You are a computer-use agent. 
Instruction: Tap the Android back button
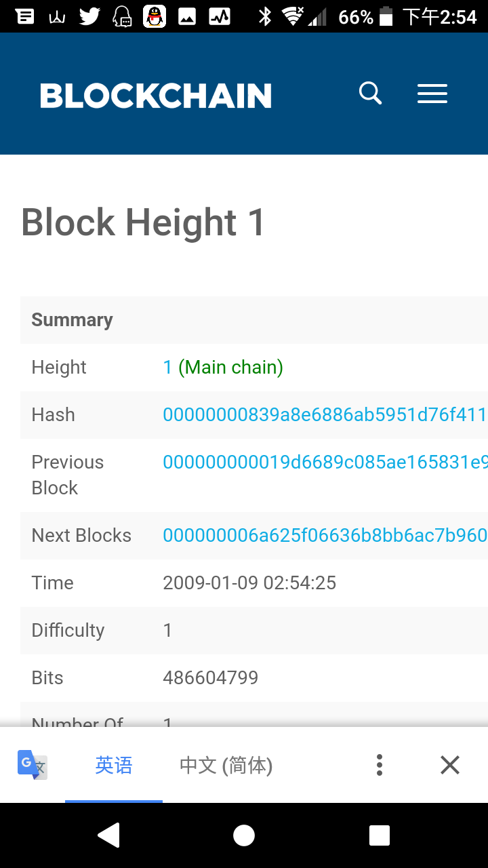coord(108,835)
